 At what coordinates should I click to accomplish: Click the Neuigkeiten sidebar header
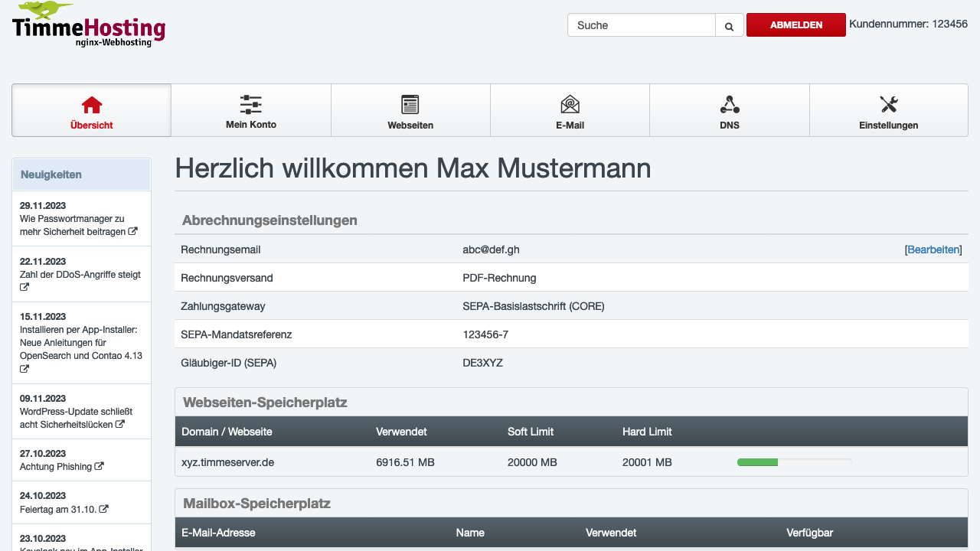point(82,174)
